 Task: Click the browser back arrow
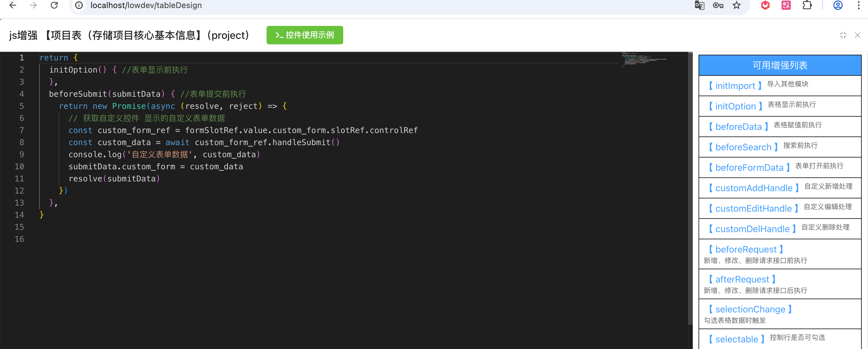(13, 5)
